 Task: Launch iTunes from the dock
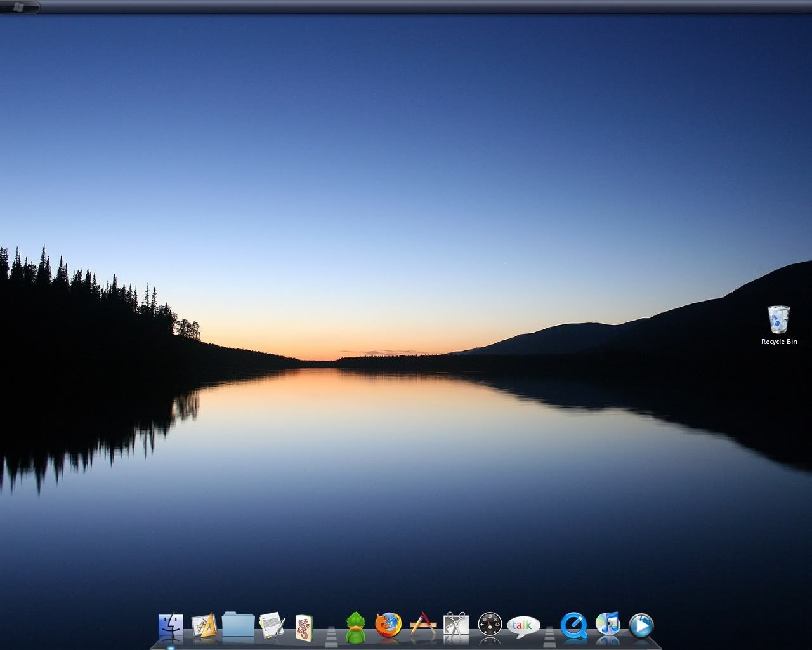[x=608, y=625]
